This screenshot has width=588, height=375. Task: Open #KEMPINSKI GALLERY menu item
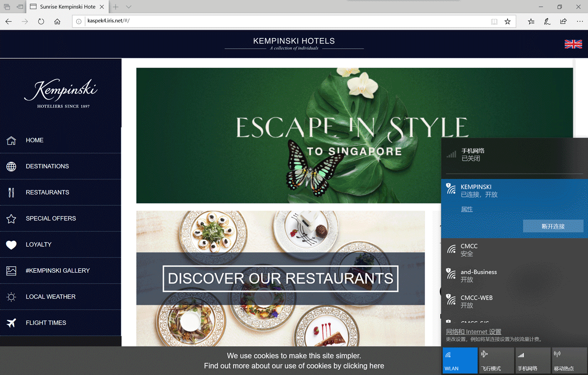click(60, 271)
